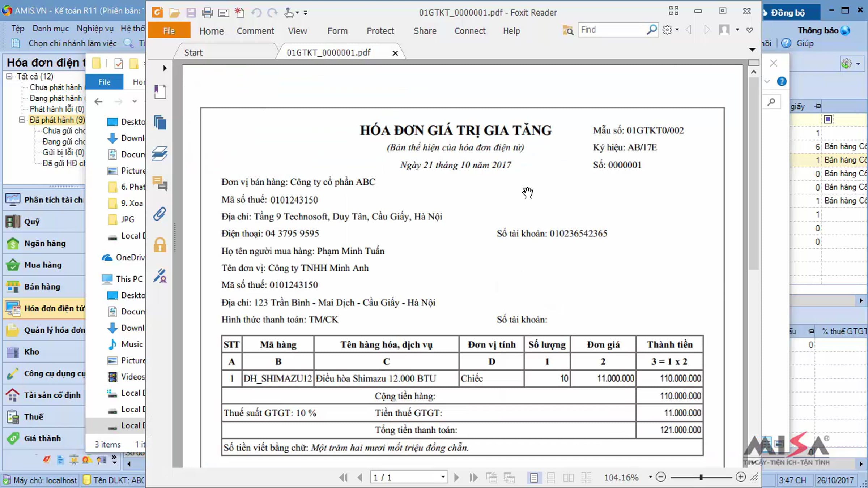Open the Comment ribbon tab
Viewport: 868px width, 488px height.
pos(255,31)
